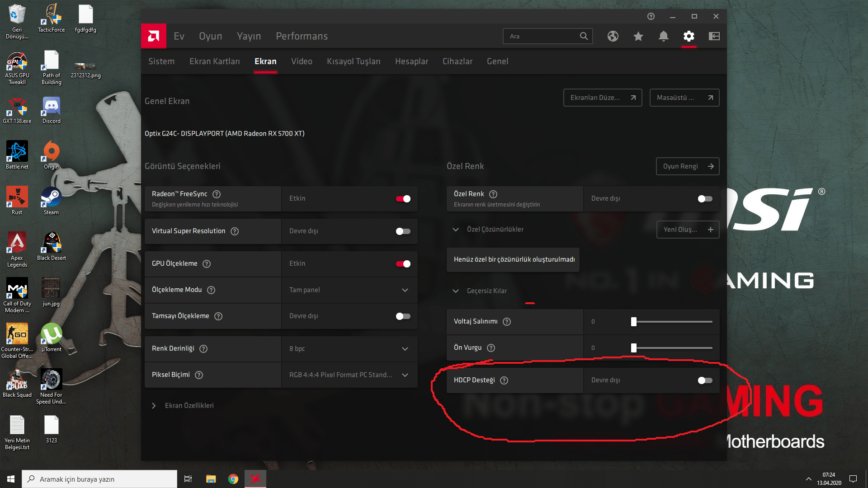The width and height of the screenshot is (868, 488).
Task: Disable the Radeon FreeSync toggle
Action: point(403,199)
